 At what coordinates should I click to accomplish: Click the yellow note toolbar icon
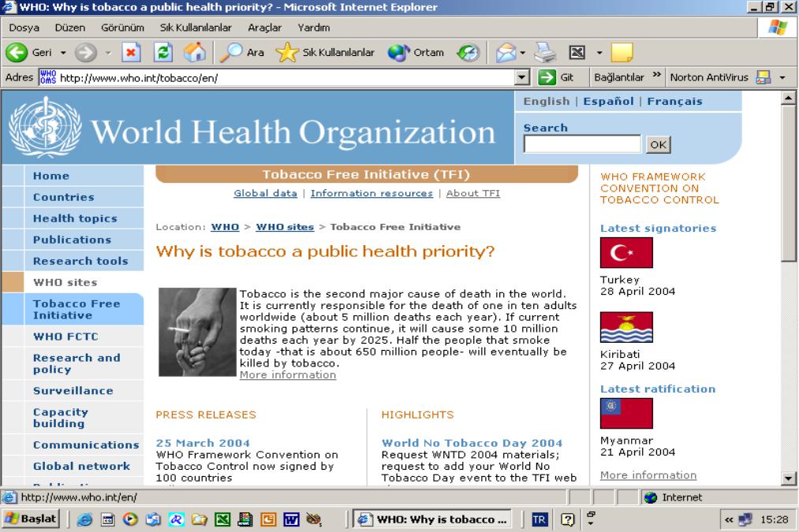tap(622, 53)
